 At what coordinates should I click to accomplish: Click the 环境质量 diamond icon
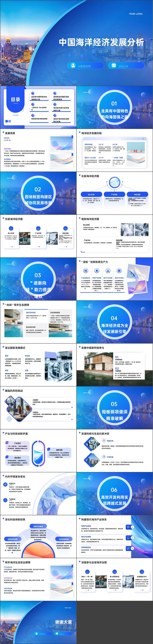(104, 457)
